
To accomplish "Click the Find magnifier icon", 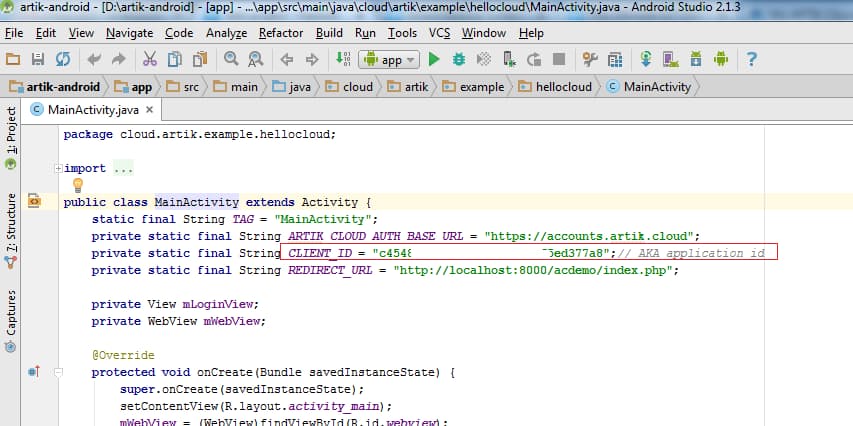I will click(x=231, y=59).
